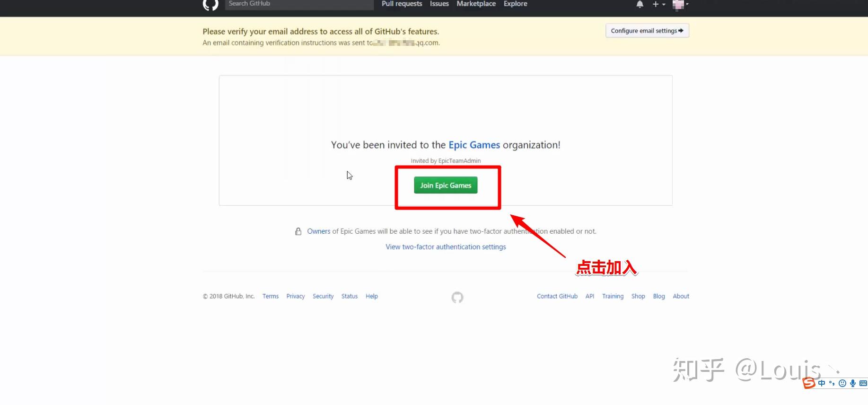Image resolution: width=868 pixels, height=405 pixels.
Task: Open the Epic Games organization link
Action: click(474, 145)
